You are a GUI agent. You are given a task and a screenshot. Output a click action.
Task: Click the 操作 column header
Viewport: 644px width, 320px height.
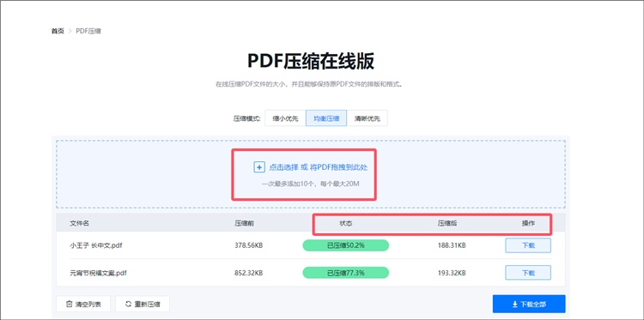(x=528, y=224)
